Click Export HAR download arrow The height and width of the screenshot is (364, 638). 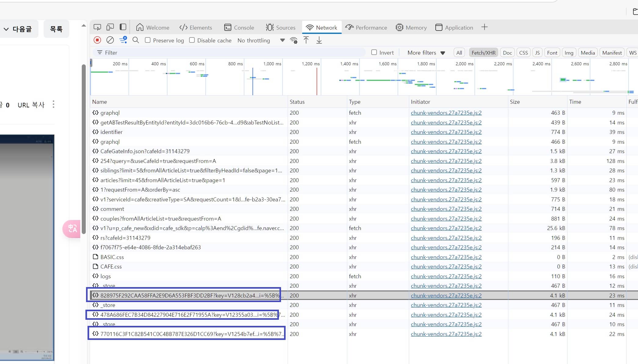pos(319,40)
